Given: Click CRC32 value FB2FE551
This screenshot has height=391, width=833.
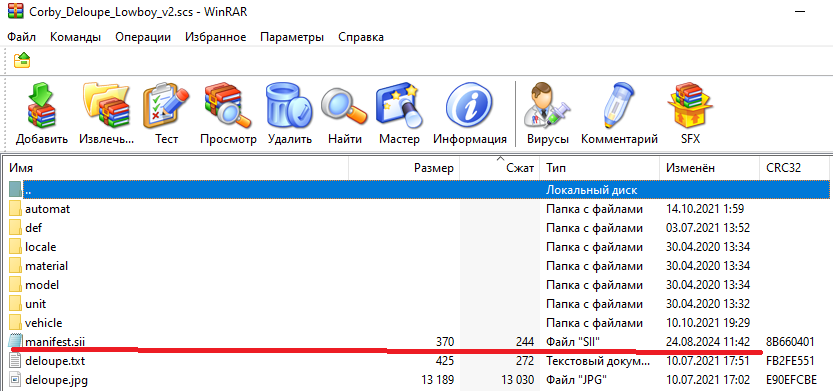Looking at the screenshot, I should click(x=790, y=361).
